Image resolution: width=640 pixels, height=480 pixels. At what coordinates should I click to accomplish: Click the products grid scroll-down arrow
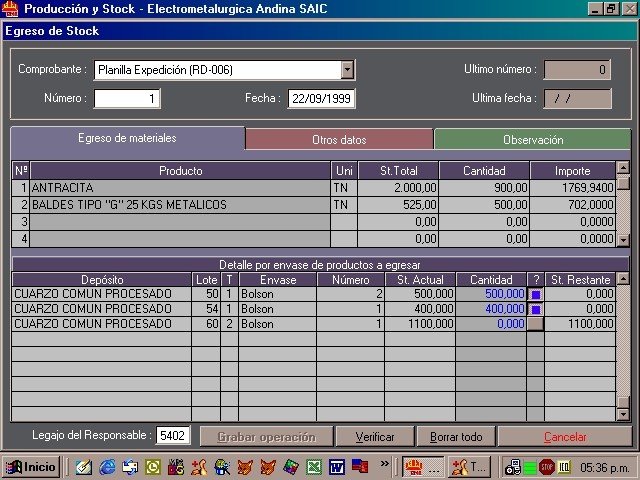[x=623, y=240]
